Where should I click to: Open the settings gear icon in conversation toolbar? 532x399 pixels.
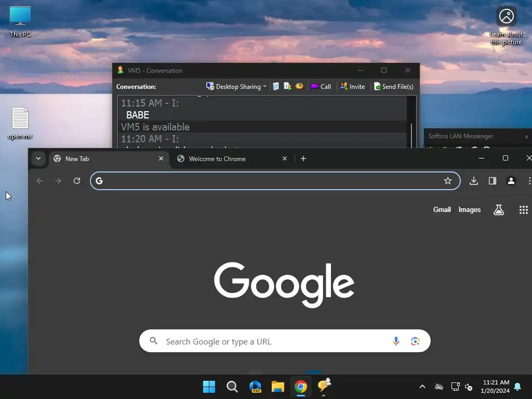tap(299, 87)
